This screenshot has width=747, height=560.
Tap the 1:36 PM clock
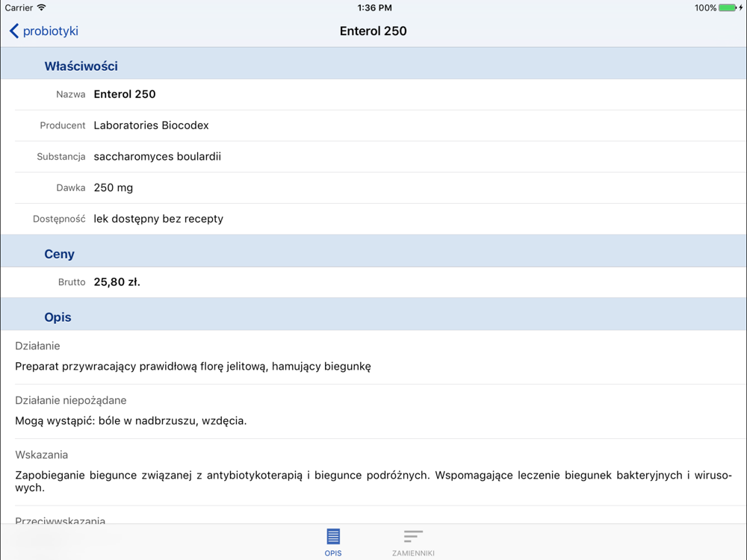point(374,7)
